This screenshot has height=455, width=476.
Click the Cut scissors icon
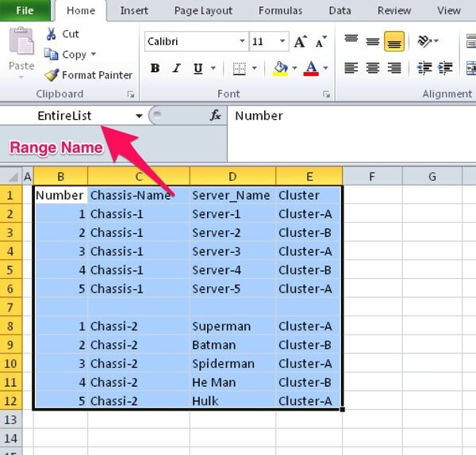52,34
